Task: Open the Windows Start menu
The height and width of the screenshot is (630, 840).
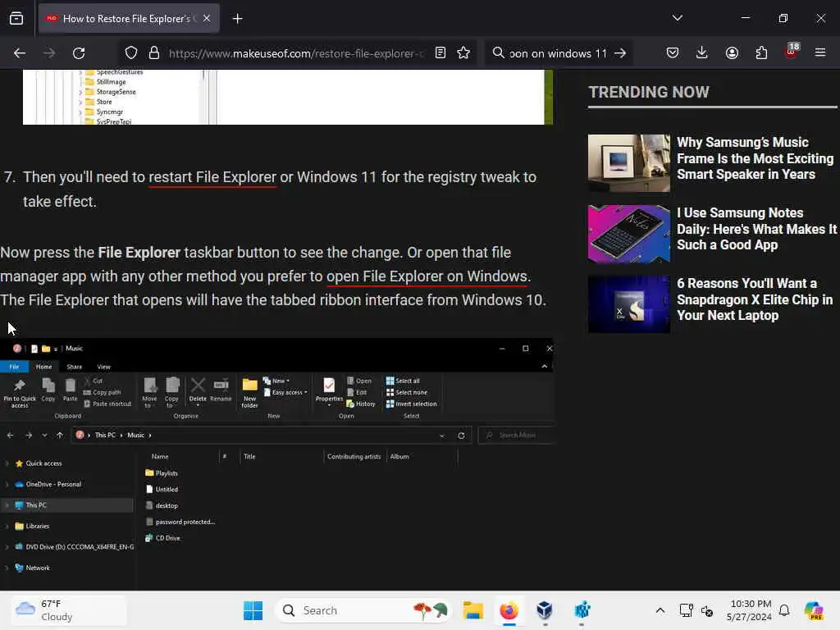Action: (x=253, y=610)
